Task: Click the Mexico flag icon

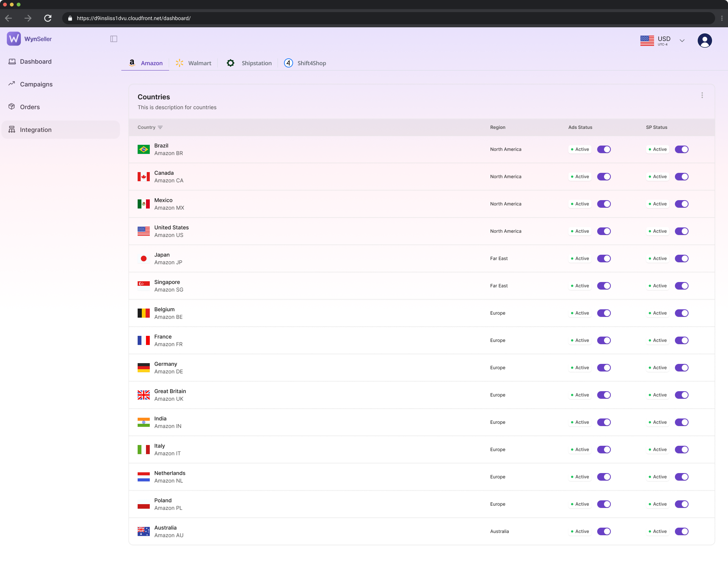Action: (x=143, y=204)
